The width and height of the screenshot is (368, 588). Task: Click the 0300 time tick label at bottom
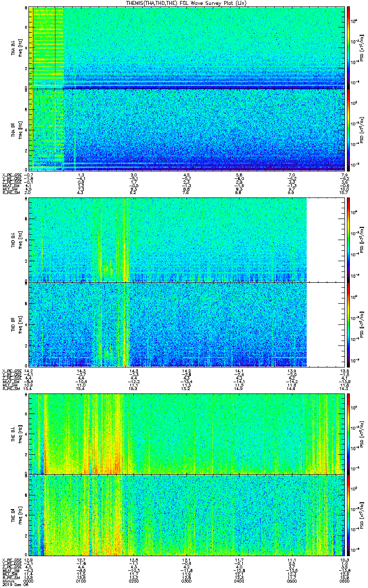pyautogui.click(x=187, y=581)
